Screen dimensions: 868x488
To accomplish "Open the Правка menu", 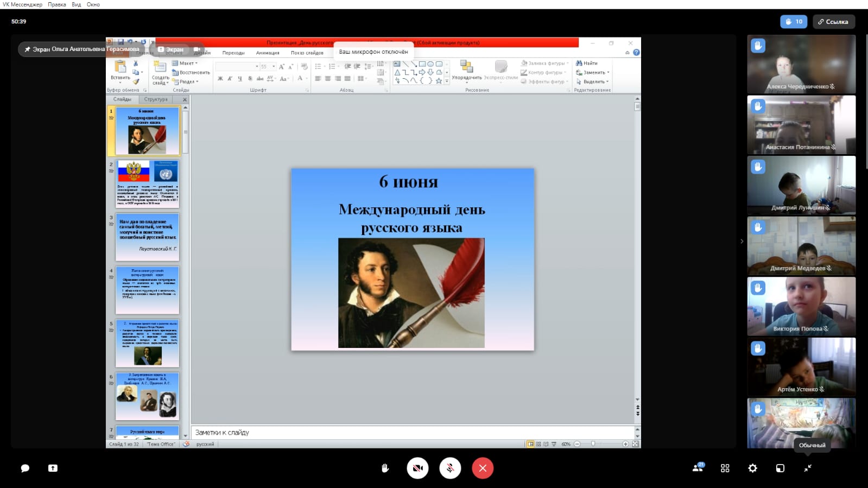I will 57,4.
